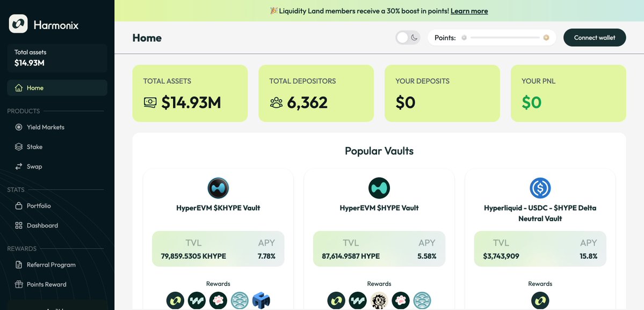Click the Dashboard grid icon

click(x=18, y=226)
